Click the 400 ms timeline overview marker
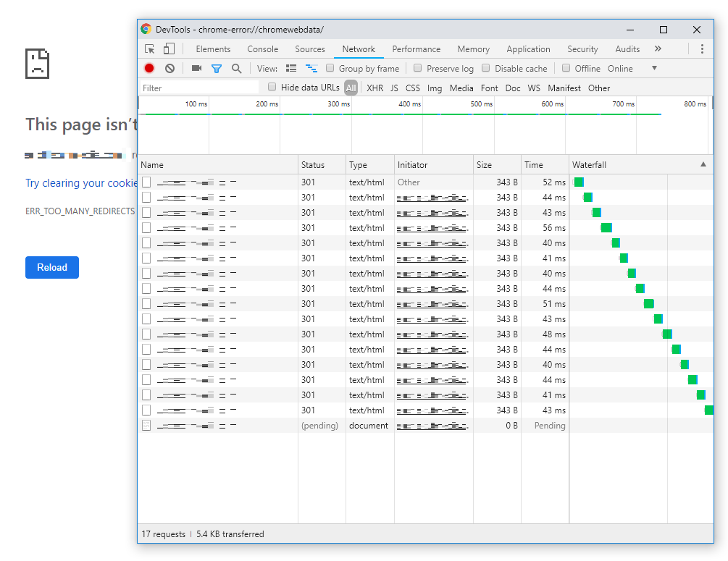Image resolution: width=728 pixels, height=561 pixels. 409,104
